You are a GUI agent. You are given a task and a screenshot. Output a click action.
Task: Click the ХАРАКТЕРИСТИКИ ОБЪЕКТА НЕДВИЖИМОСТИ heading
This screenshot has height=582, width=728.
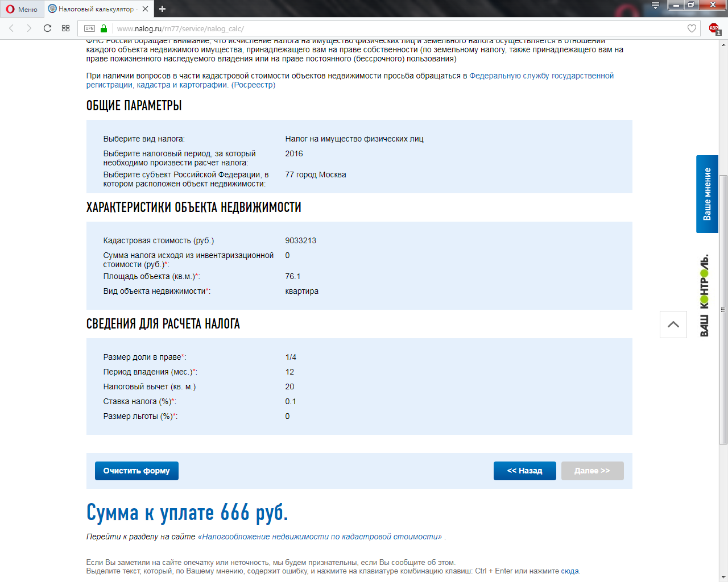[194, 207]
